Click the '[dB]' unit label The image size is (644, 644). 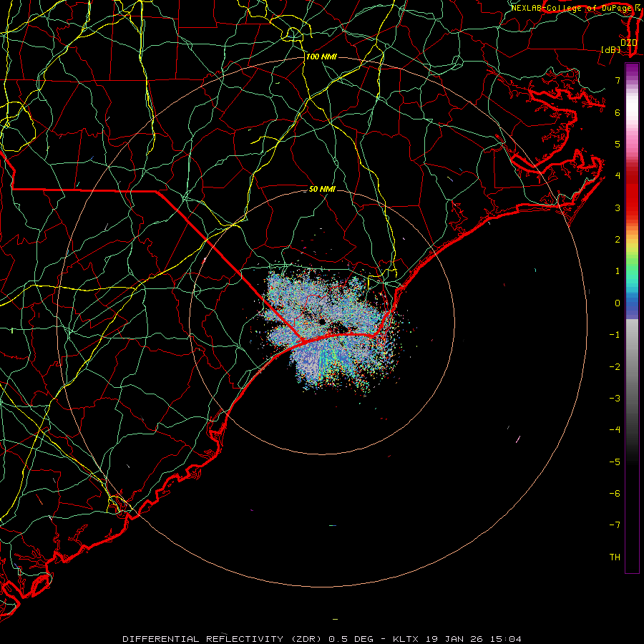(x=611, y=49)
